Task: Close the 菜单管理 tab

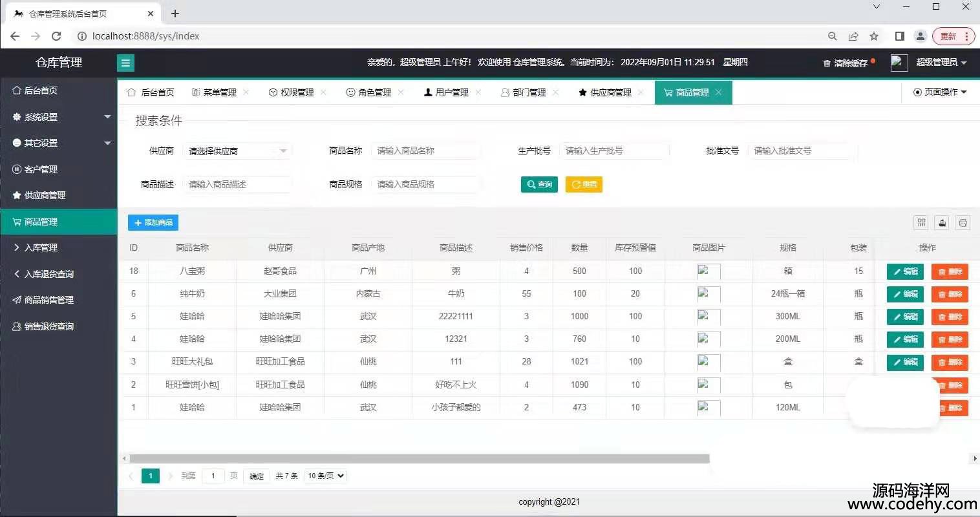Action: (246, 92)
